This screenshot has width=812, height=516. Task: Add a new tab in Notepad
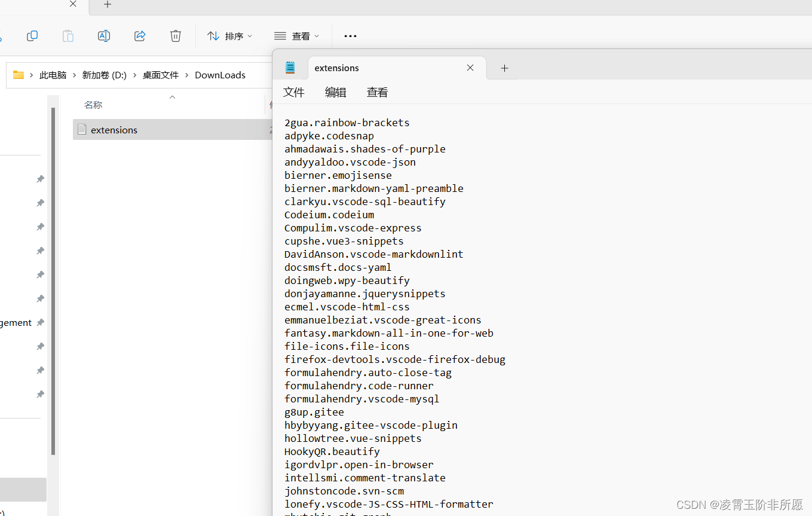(x=504, y=68)
